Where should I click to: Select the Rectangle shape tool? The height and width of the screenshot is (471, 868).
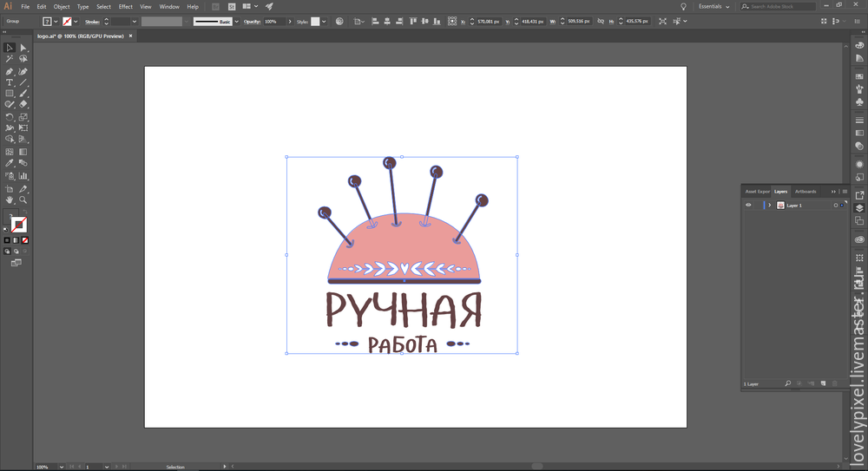10,93
